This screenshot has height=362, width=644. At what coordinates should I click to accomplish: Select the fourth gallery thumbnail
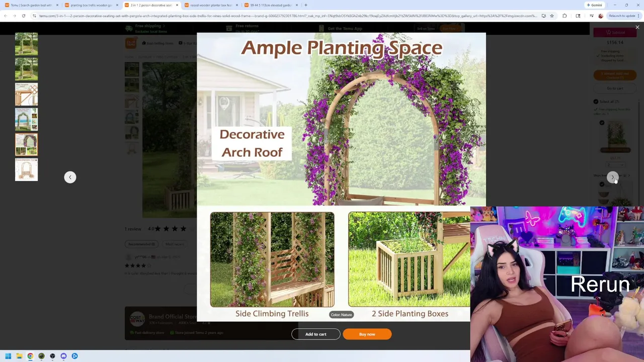(26, 119)
